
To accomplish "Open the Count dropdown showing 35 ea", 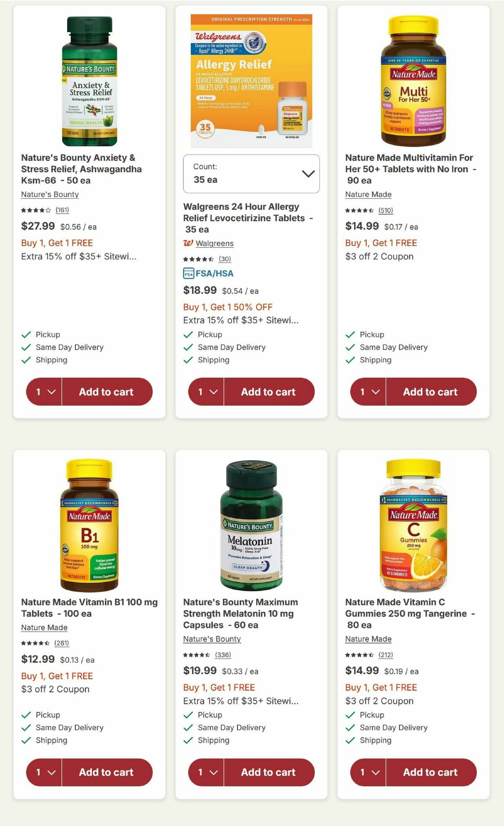I will point(251,173).
